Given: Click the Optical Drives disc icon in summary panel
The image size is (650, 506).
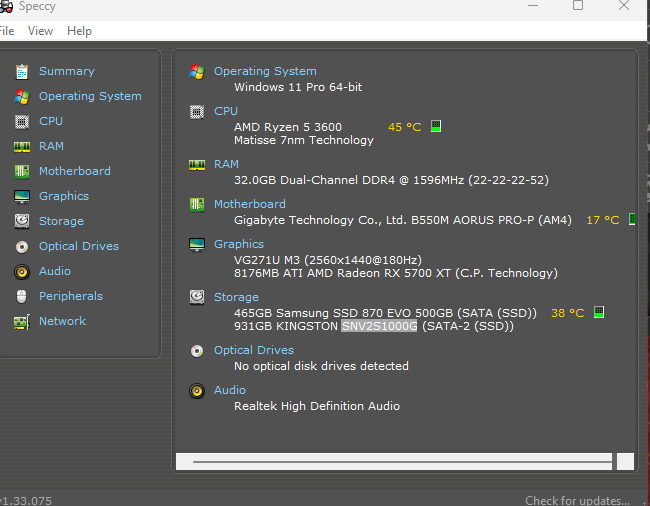Looking at the screenshot, I should 197,351.
